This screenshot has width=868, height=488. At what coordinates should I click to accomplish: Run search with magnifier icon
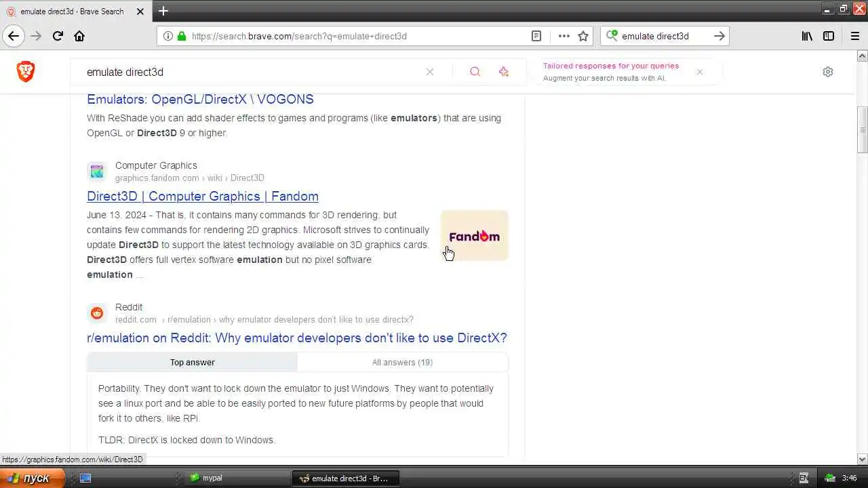coord(475,72)
